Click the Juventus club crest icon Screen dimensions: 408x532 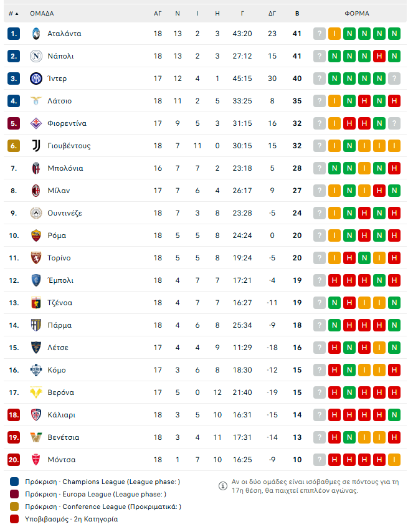[36, 146]
